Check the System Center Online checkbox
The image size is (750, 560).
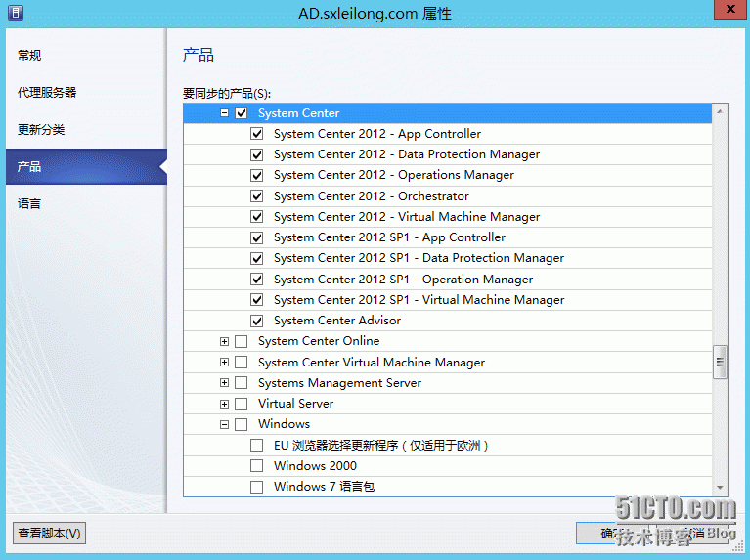(x=242, y=341)
